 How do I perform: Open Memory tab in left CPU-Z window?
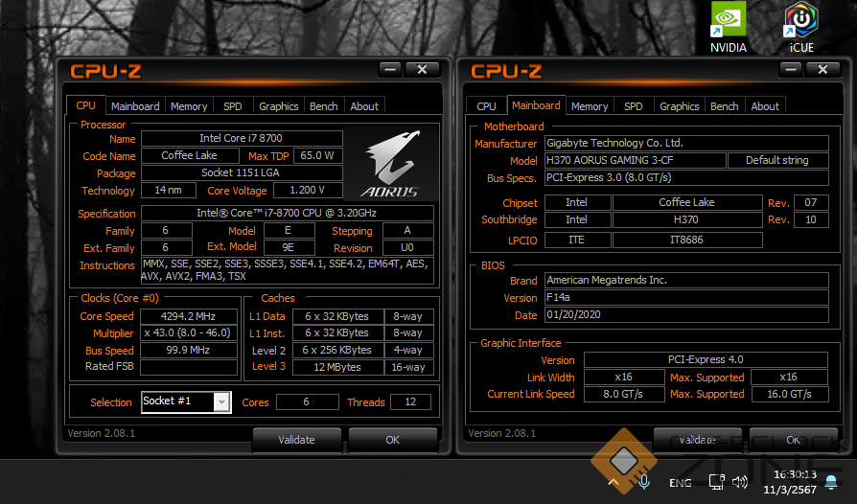pos(189,106)
